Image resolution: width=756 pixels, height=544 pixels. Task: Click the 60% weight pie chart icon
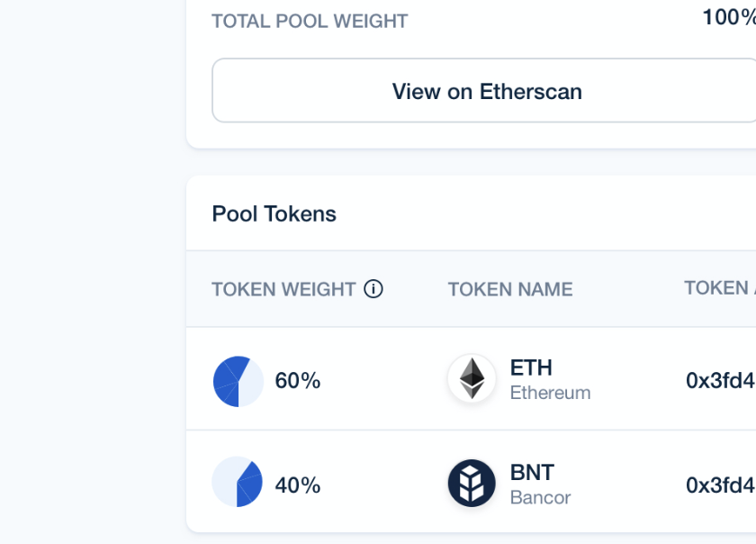point(238,380)
